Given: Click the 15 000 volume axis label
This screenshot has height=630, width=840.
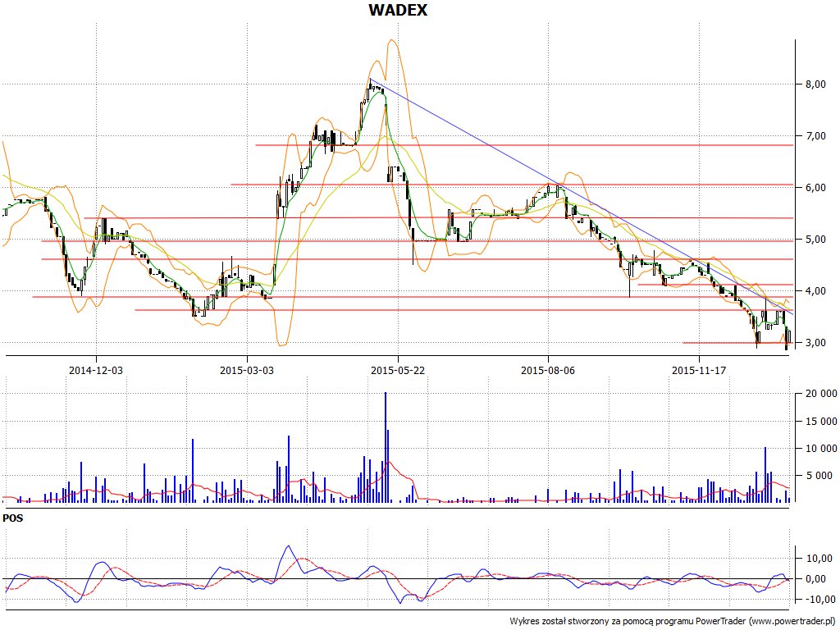Looking at the screenshot, I should [x=820, y=422].
